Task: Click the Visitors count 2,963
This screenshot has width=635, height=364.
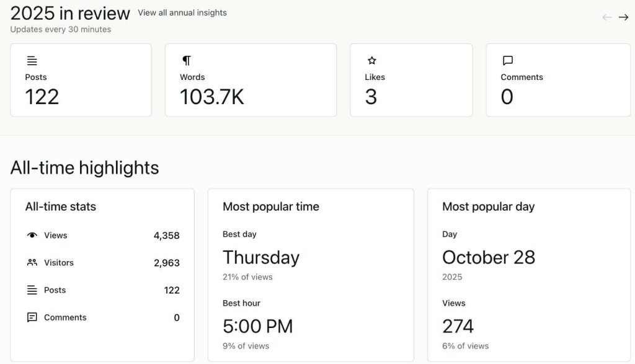Action: 167,263
